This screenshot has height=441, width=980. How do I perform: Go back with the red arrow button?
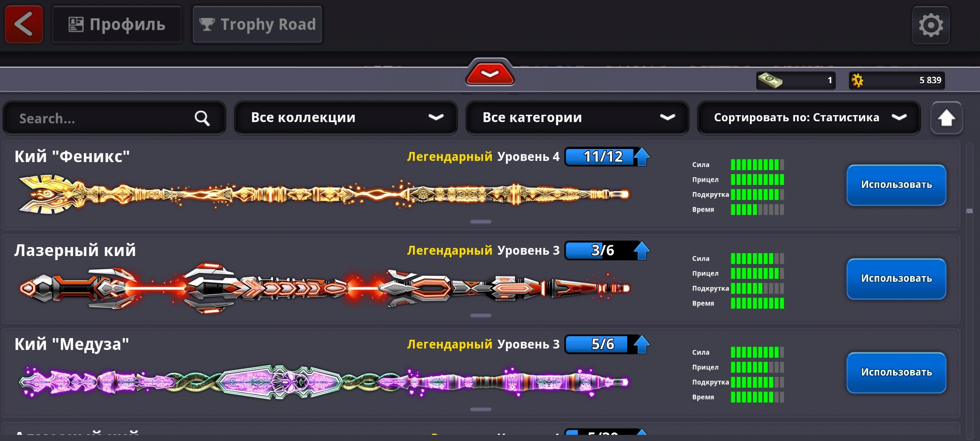click(x=24, y=24)
